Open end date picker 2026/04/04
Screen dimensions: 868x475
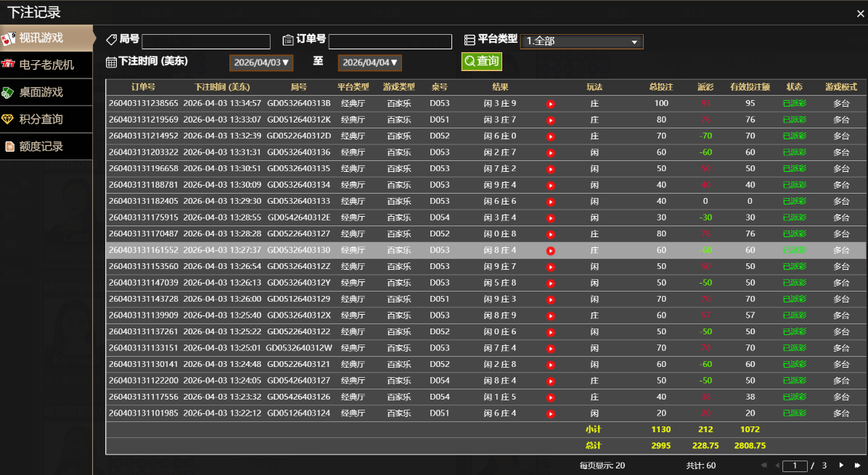click(x=369, y=63)
